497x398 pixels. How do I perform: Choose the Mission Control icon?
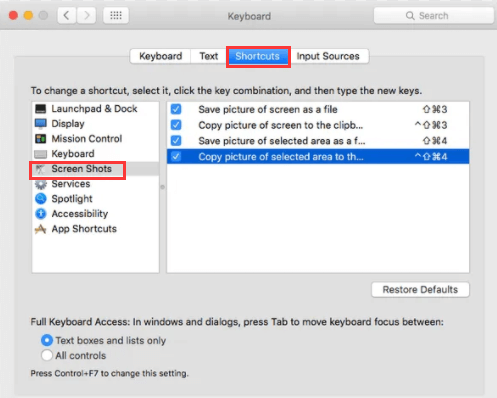click(x=41, y=139)
